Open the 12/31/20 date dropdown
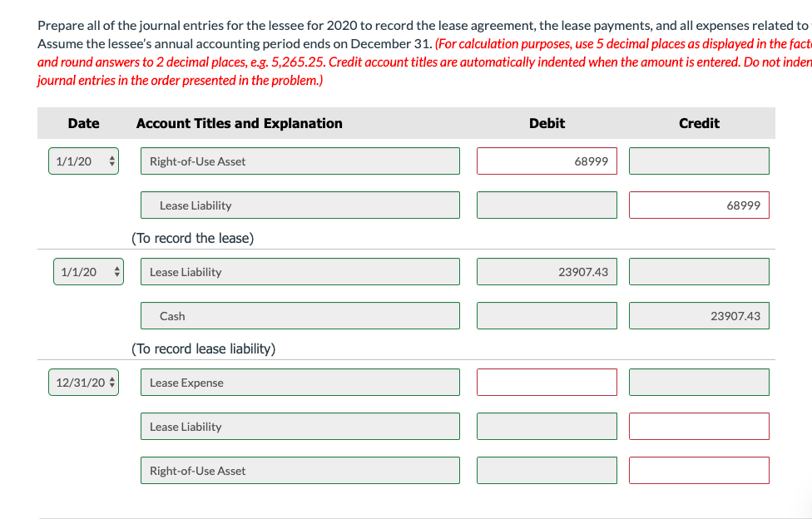 83,383
